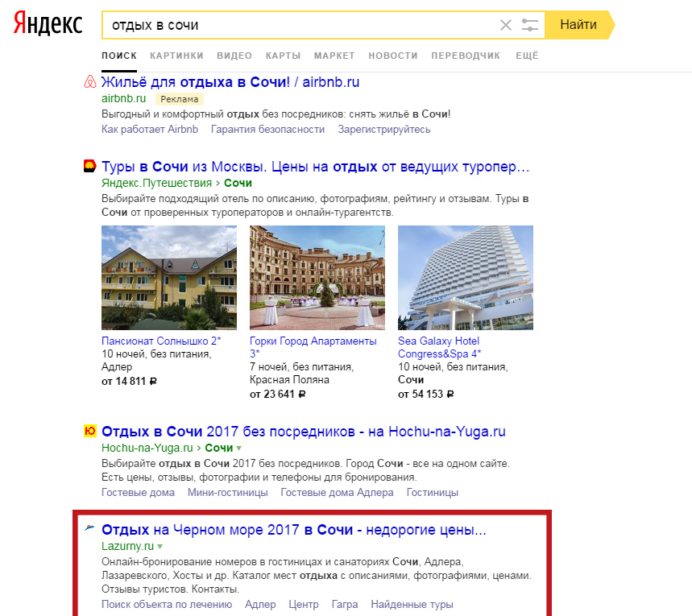Click the price 'от 14 811 ₽'

click(130, 381)
